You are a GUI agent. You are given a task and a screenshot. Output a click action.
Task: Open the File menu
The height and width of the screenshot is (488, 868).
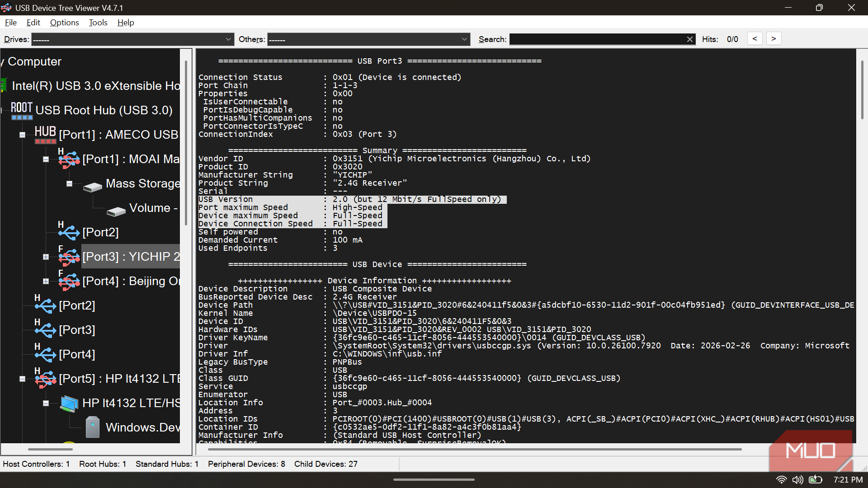coord(11,23)
